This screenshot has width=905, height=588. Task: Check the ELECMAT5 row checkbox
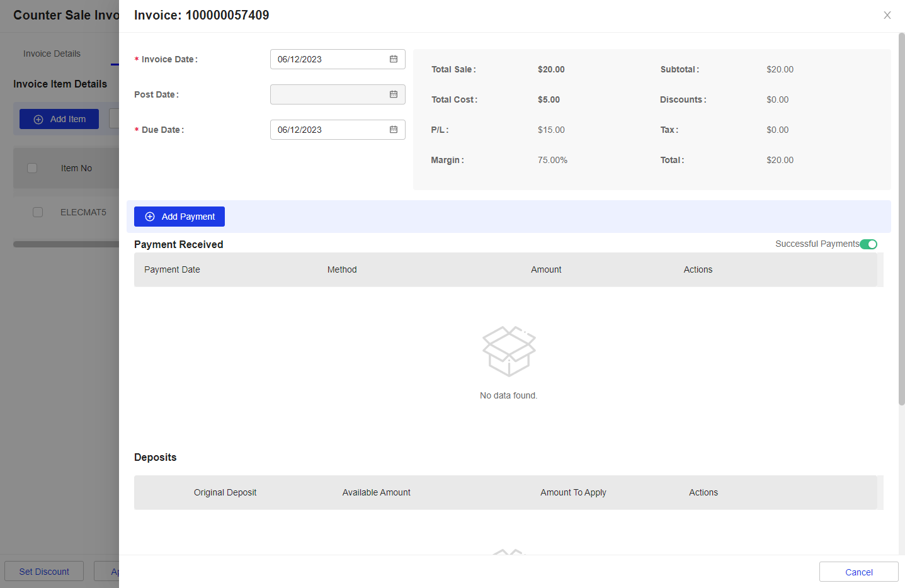pyautogui.click(x=38, y=212)
